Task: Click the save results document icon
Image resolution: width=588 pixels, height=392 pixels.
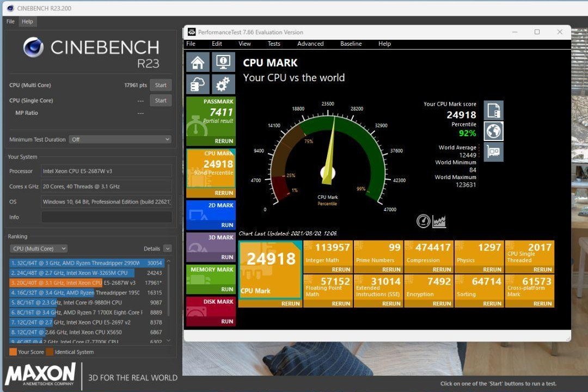Action: (x=493, y=111)
